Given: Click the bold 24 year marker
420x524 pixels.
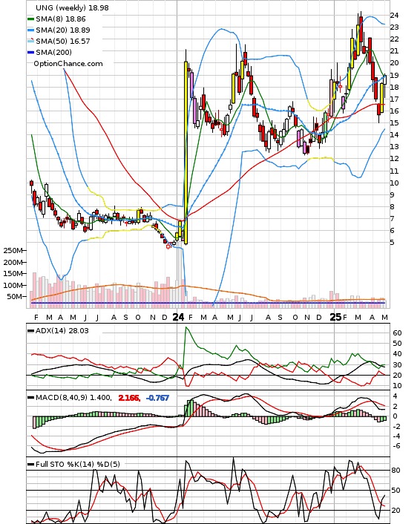Looking at the screenshot, I should 178,317.
